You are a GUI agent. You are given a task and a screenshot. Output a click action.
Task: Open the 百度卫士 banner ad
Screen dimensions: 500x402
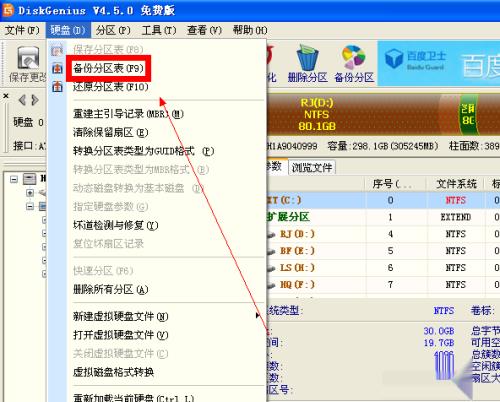click(439, 63)
